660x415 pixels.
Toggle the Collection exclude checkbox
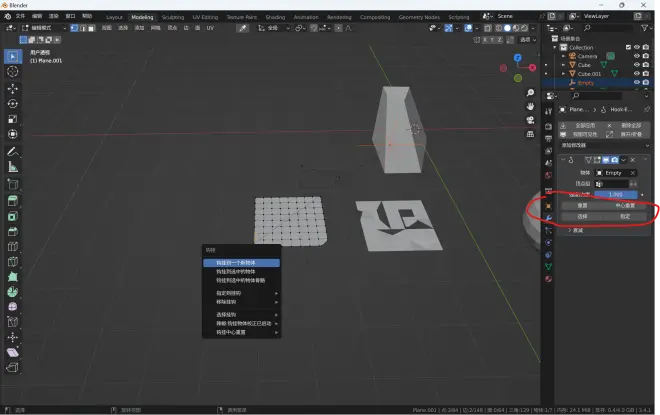tap(628, 47)
